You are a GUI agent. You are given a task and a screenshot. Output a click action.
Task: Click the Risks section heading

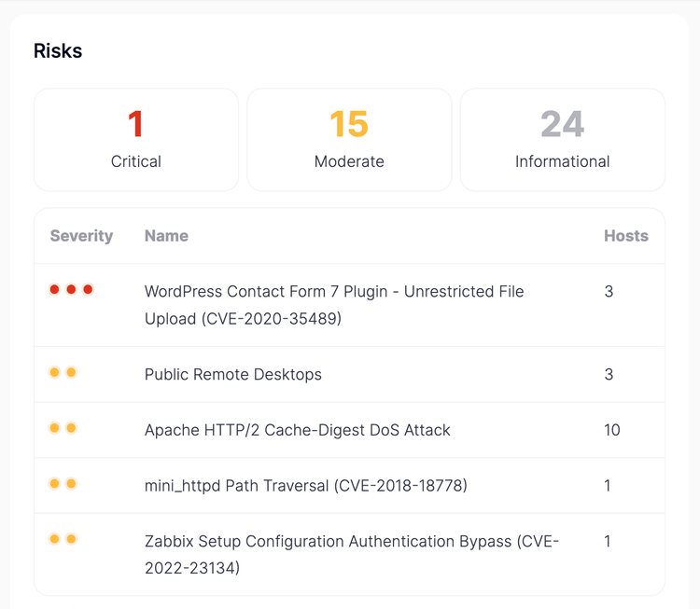(x=58, y=51)
